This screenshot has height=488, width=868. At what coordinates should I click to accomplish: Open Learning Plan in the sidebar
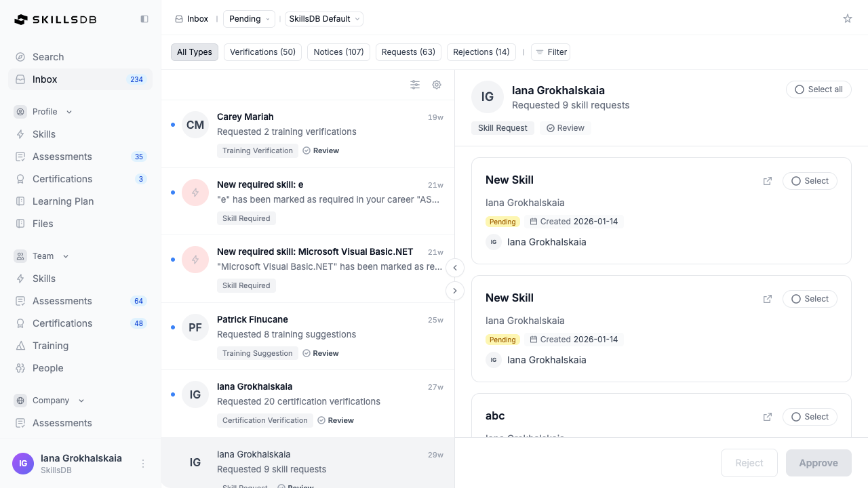coord(63,201)
